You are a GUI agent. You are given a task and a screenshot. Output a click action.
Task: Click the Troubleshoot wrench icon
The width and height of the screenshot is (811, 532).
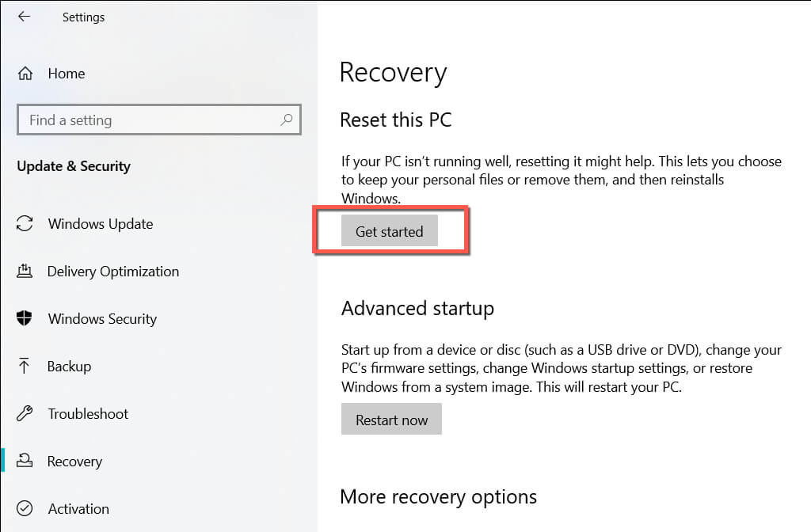(x=25, y=414)
